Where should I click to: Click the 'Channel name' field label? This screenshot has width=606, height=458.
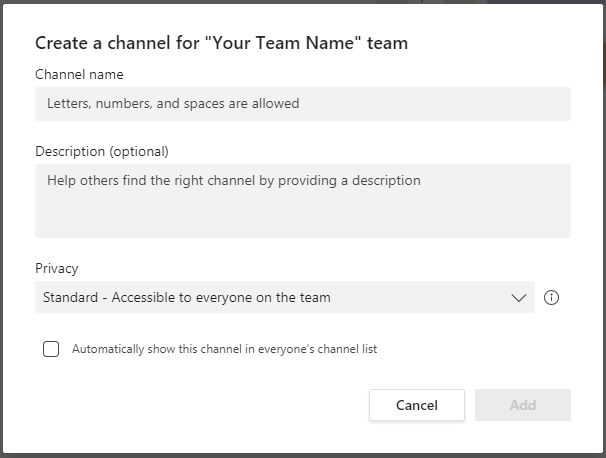[79, 74]
